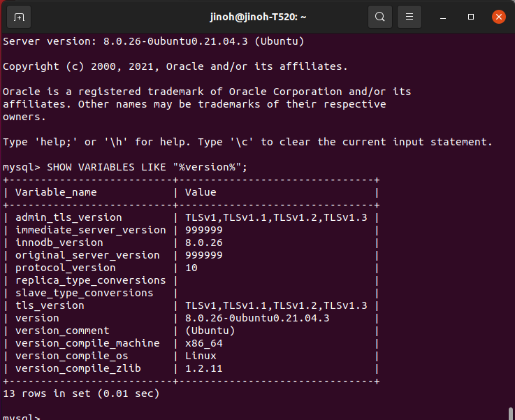
Task: Click the original_server_version value 999999
Action: pos(204,255)
